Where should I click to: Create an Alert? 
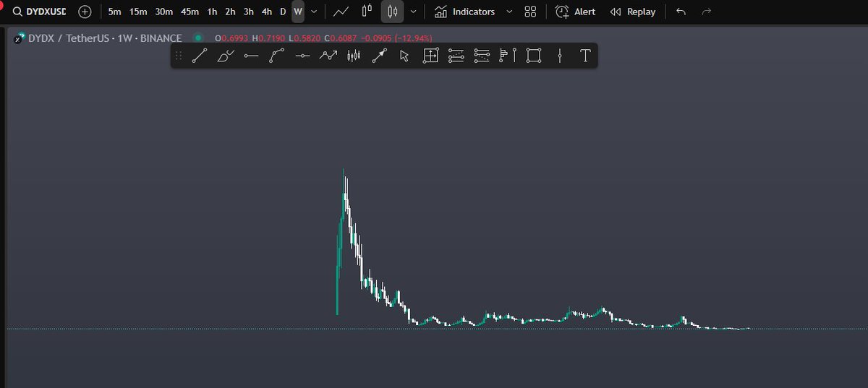click(576, 12)
